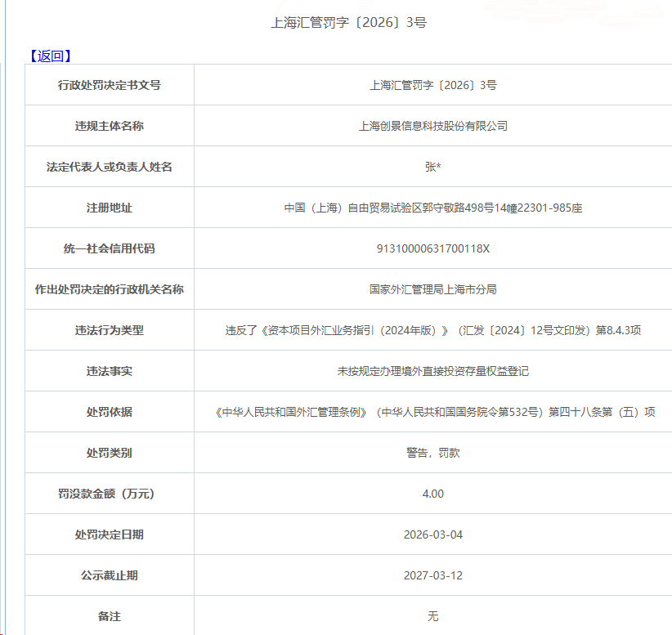The width and height of the screenshot is (672, 635).
Task: Click the publicity deadline 2027-03-12
Action: 432,575
